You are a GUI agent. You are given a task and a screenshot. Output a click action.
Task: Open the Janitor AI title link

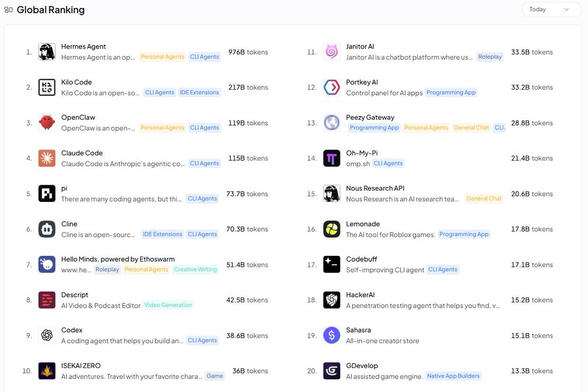[x=360, y=47]
